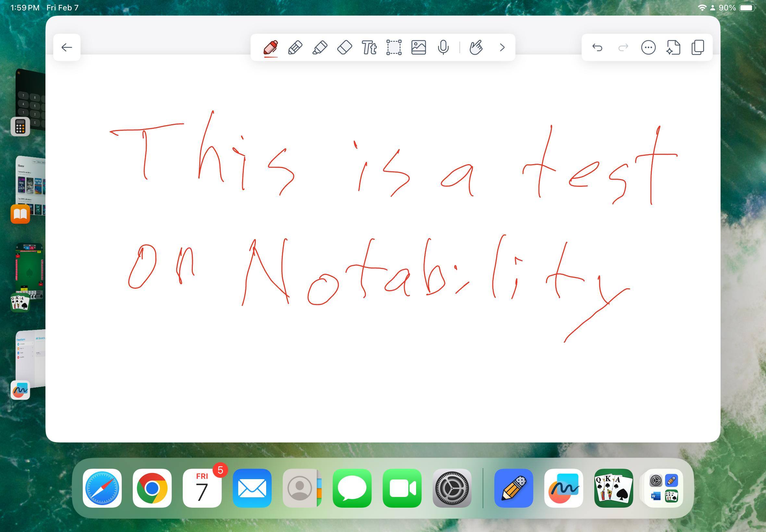This screenshot has width=766, height=532.
Task: Activate the selection lasso tool
Action: coord(394,47)
